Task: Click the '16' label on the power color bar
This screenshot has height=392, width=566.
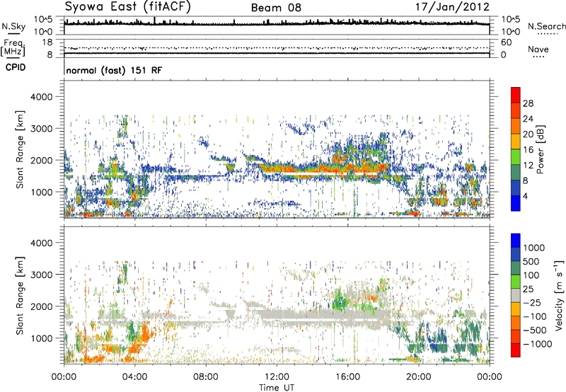Action: click(x=528, y=150)
